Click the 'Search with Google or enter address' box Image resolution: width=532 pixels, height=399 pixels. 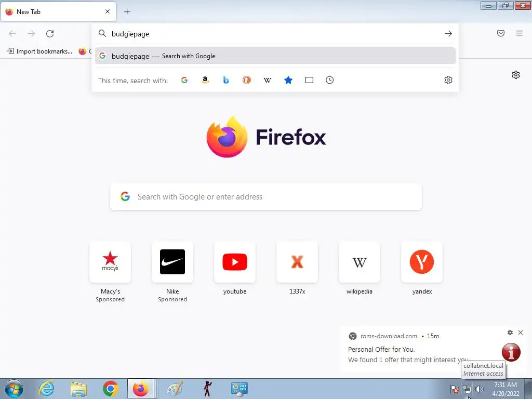coord(266,197)
